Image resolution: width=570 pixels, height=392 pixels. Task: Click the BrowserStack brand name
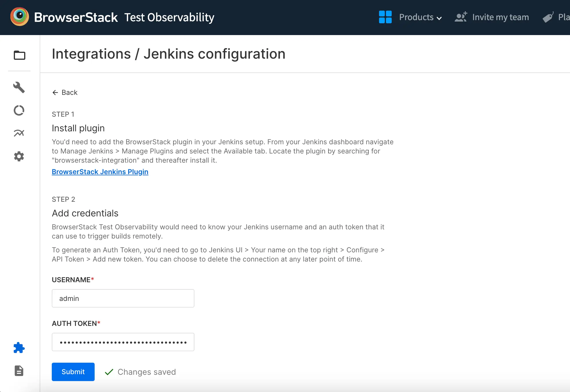click(76, 17)
